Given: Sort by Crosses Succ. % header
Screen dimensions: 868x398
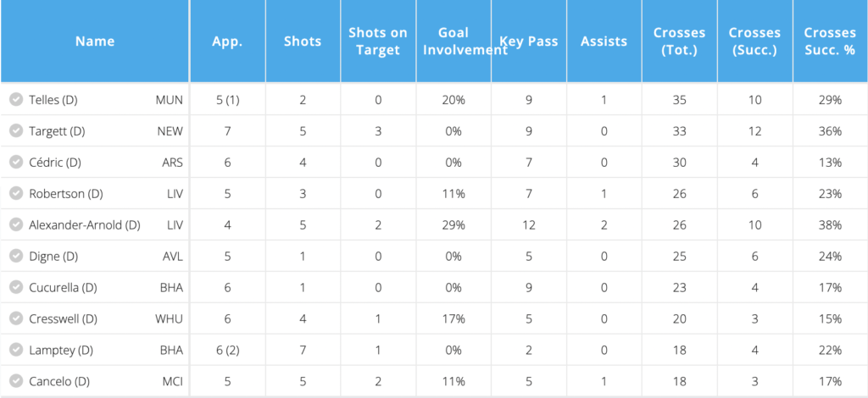Looking at the screenshot, I should (x=830, y=41).
